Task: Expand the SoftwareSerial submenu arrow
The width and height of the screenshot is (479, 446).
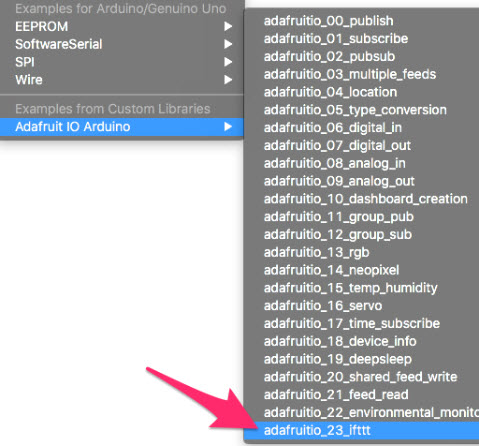Action: (228, 44)
